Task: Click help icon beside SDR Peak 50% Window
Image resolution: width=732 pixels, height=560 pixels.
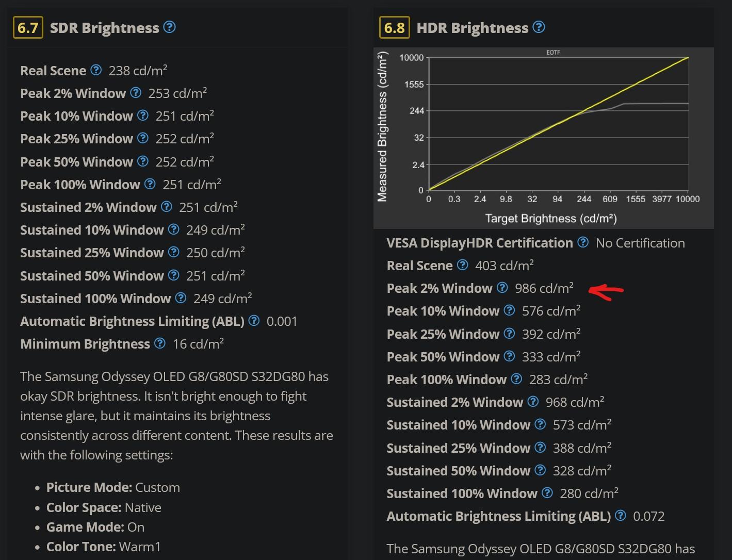Action: [x=143, y=161]
